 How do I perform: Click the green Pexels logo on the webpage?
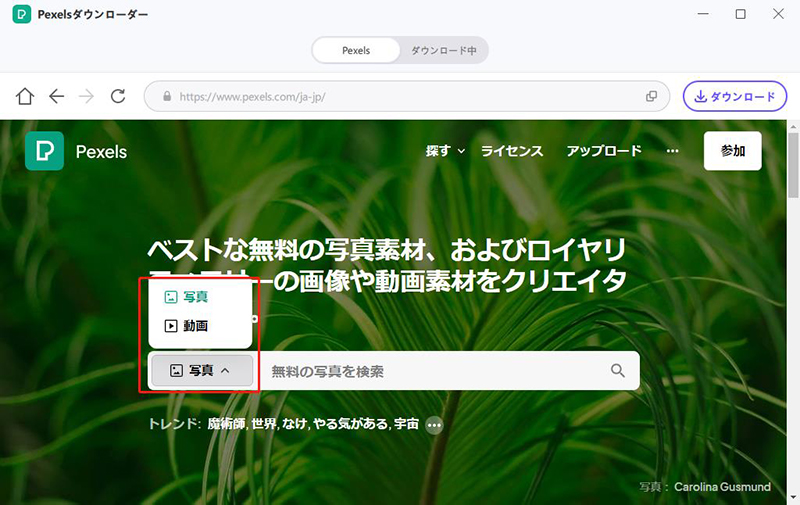click(x=44, y=151)
